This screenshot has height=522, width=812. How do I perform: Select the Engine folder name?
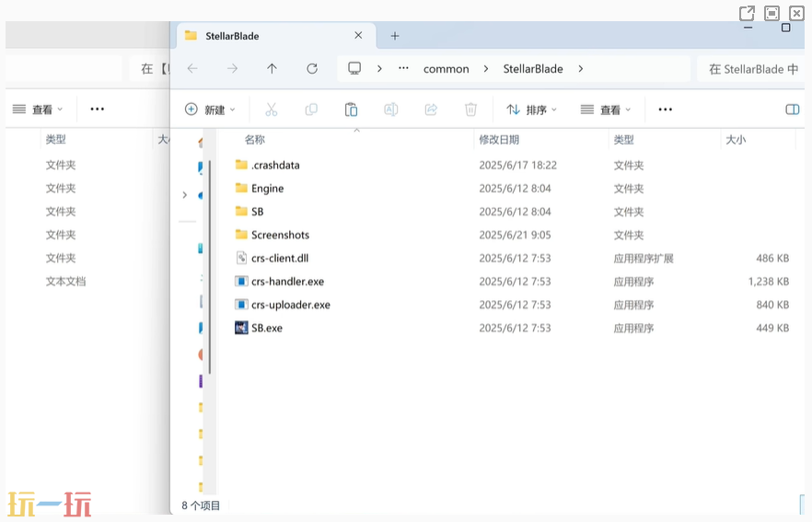coord(267,189)
